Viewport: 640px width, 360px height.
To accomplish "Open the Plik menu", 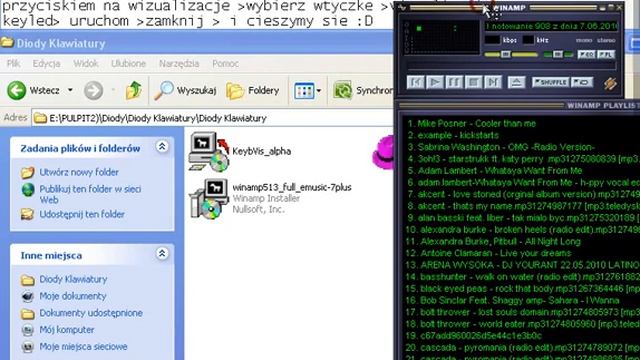I will 13,64.
